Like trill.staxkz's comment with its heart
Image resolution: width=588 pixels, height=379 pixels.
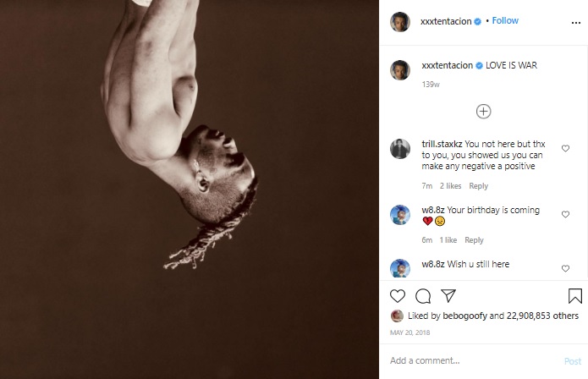[565, 148]
